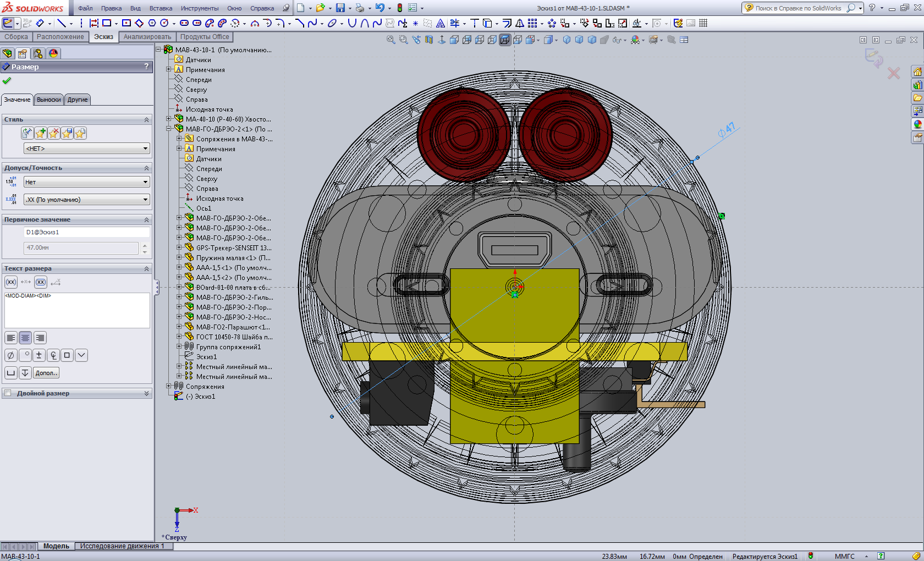Screen dimensions: 924x561
Task: Click the SolidWorks Resources home icon
Action: 917,72
